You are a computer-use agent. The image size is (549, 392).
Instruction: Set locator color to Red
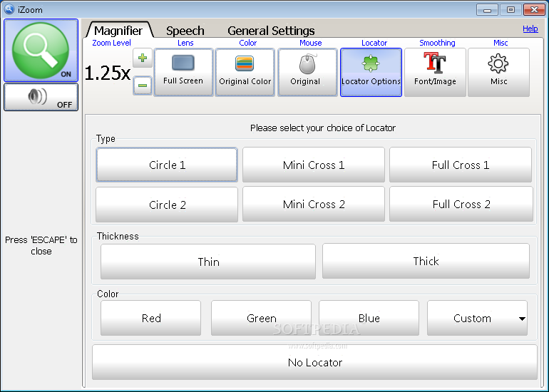151,318
